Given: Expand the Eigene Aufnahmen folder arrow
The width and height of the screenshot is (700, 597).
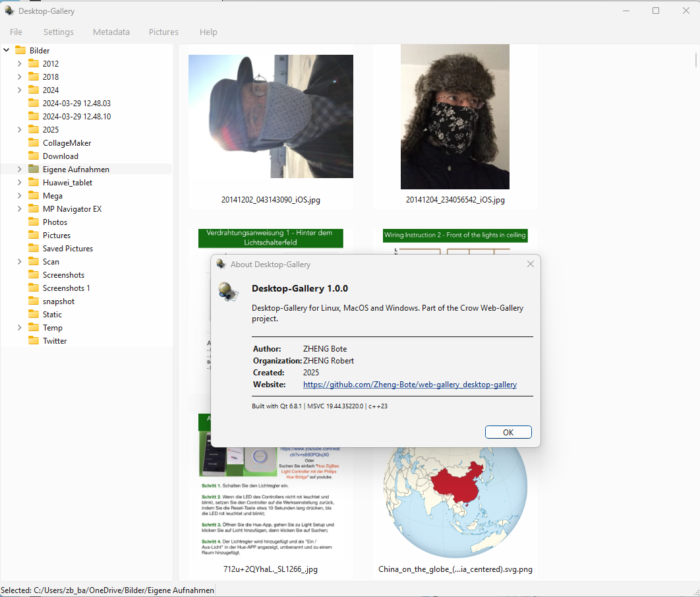Looking at the screenshot, I should click(19, 169).
